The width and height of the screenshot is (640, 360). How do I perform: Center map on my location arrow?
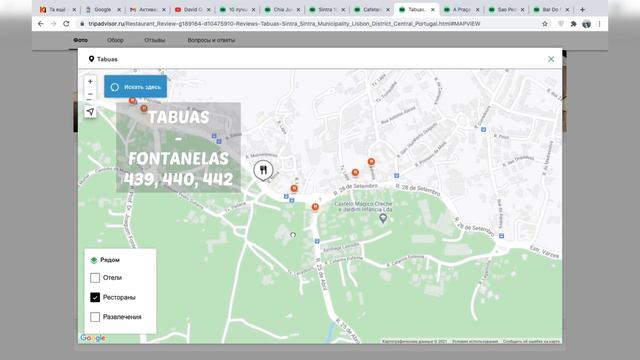point(90,112)
